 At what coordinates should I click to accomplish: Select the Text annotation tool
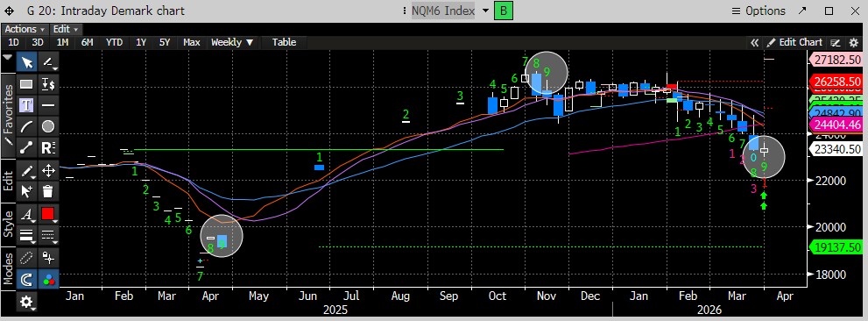coord(27,104)
